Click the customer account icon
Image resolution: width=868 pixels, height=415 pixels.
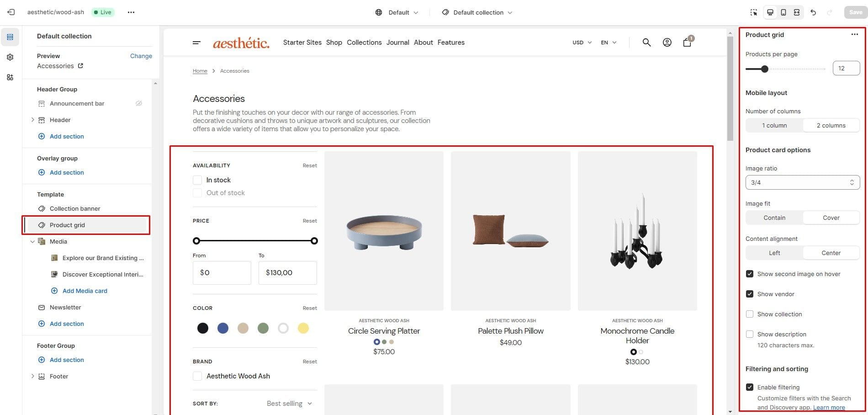tap(667, 43)
